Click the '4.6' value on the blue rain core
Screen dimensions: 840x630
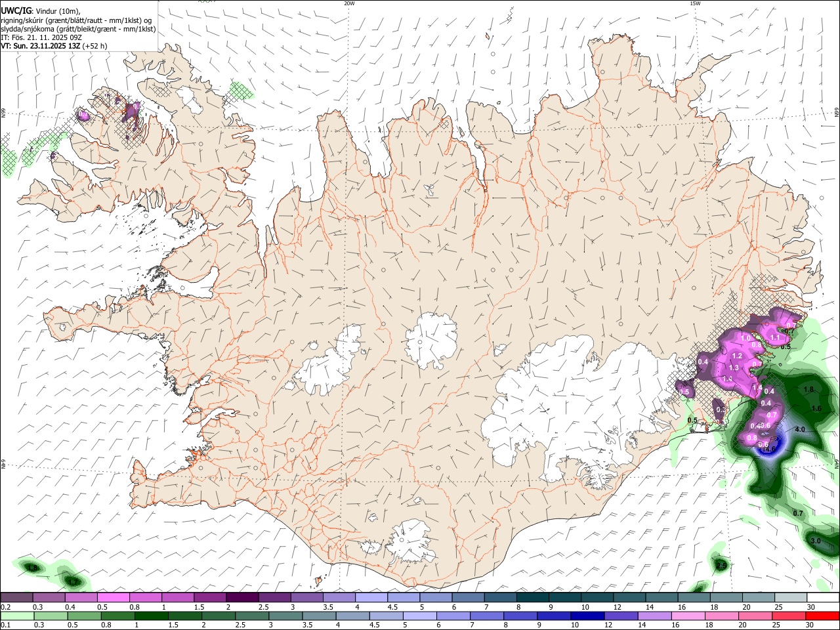point(771,449)
